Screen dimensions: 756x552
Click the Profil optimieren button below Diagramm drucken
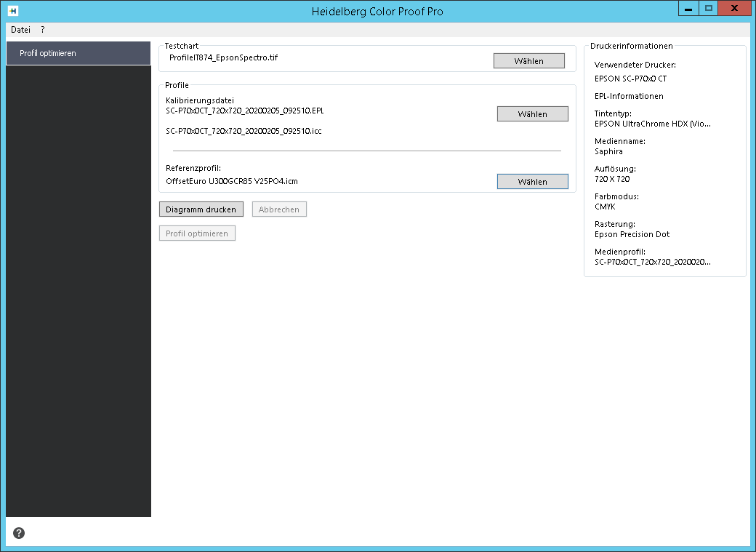[197, 233]
